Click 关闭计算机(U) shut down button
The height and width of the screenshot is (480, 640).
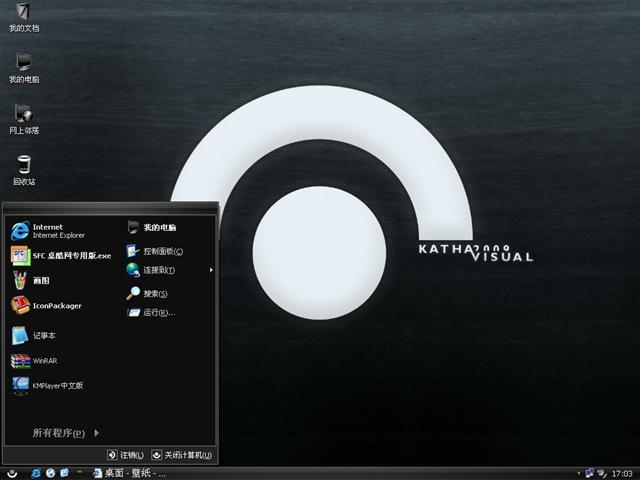(181, 455)
